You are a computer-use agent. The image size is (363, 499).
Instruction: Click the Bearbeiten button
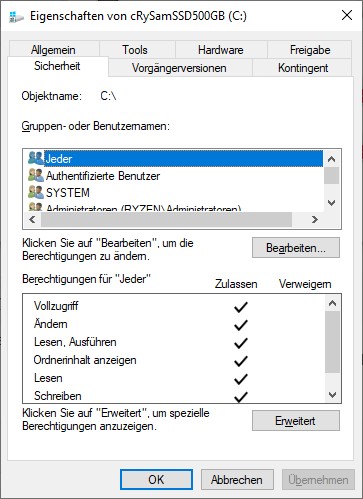tap(296, 248)
